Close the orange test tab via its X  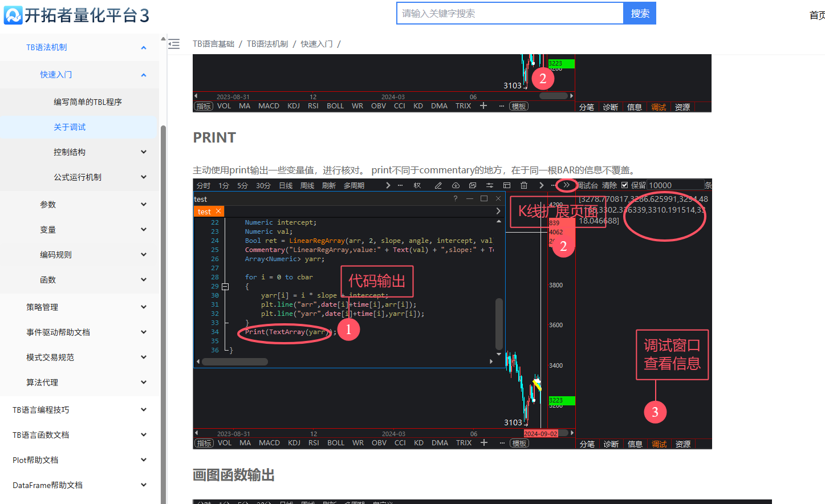[218, 212]
